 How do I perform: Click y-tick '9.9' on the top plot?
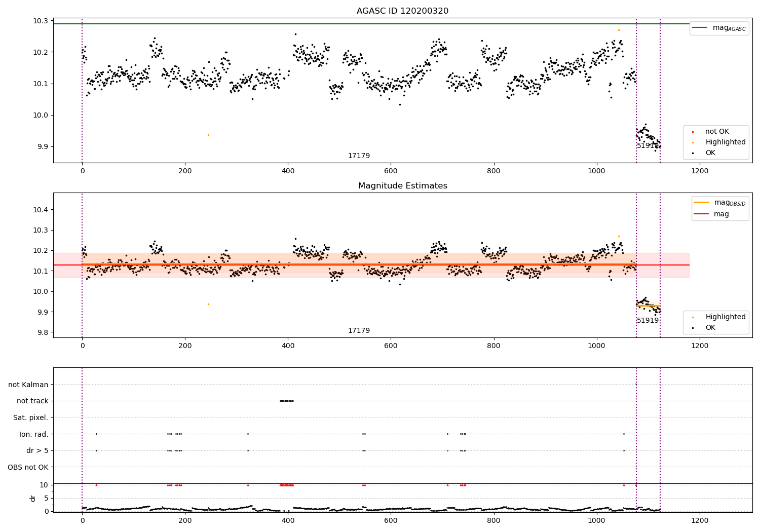tap(43, 147)
